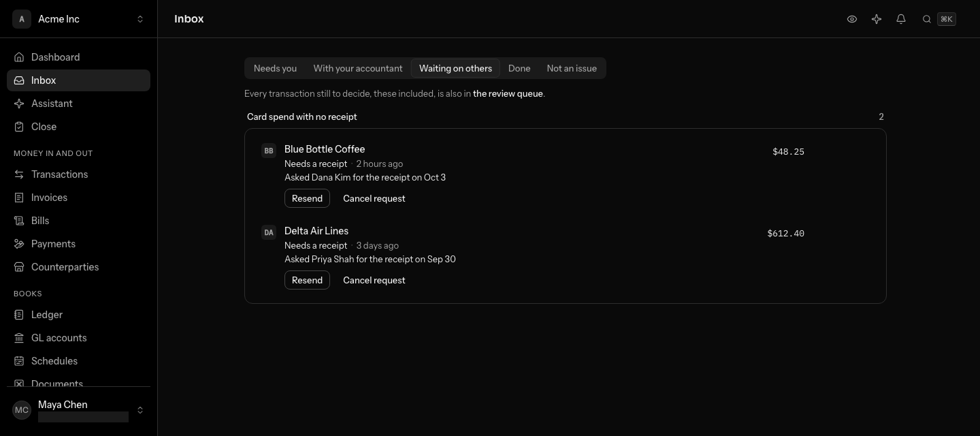The width and height of the screenshot is (980, 436).
Task: Cancel the Delta Air Lines receipt request
Action: 374,280
